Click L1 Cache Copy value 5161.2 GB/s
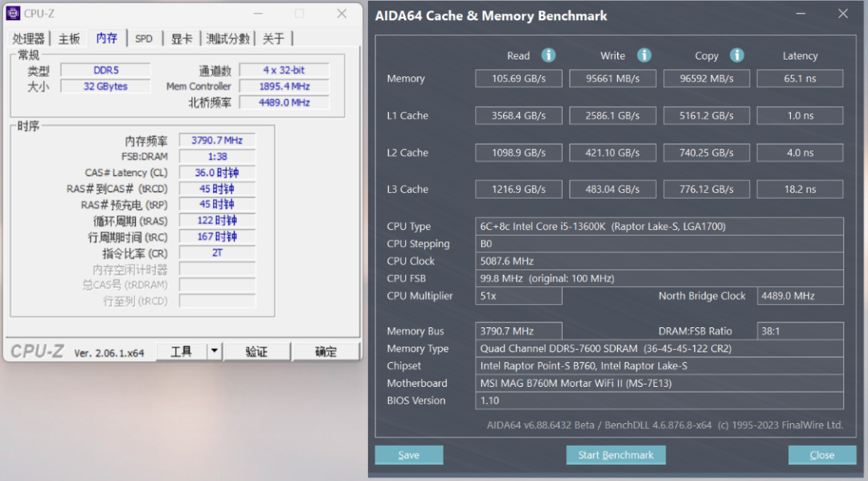The image size is (868, 481). click(706, 116)
